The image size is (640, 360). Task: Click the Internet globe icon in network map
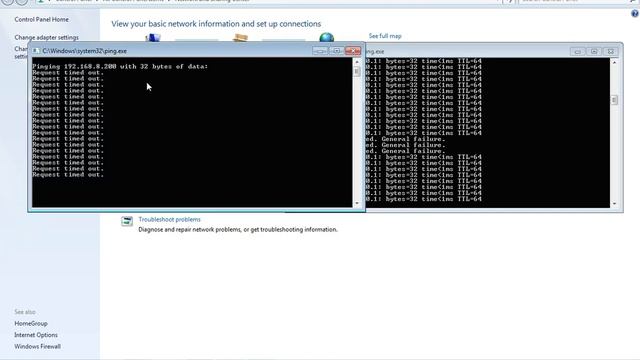pyautogui.click(x=327, y=38)
